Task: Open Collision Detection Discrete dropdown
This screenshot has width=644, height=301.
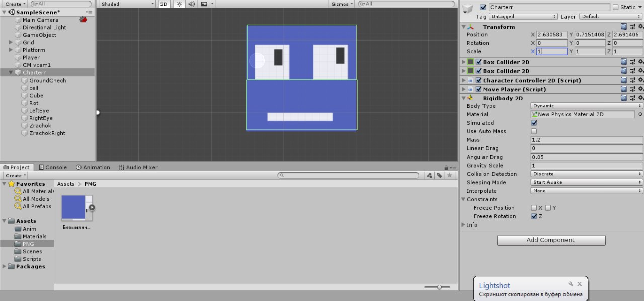Action: tap(587, 174)
